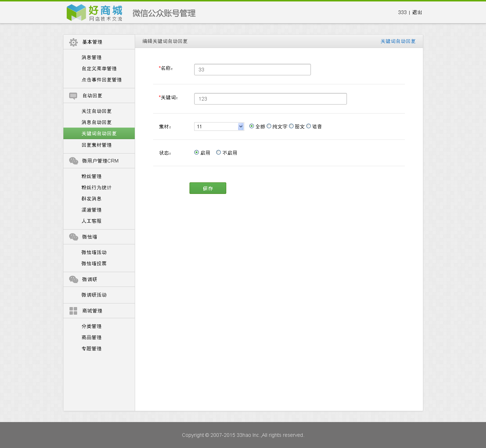Screen dimensions: 486x448
Task: Click the 333 username link
Action: [402, 12]
